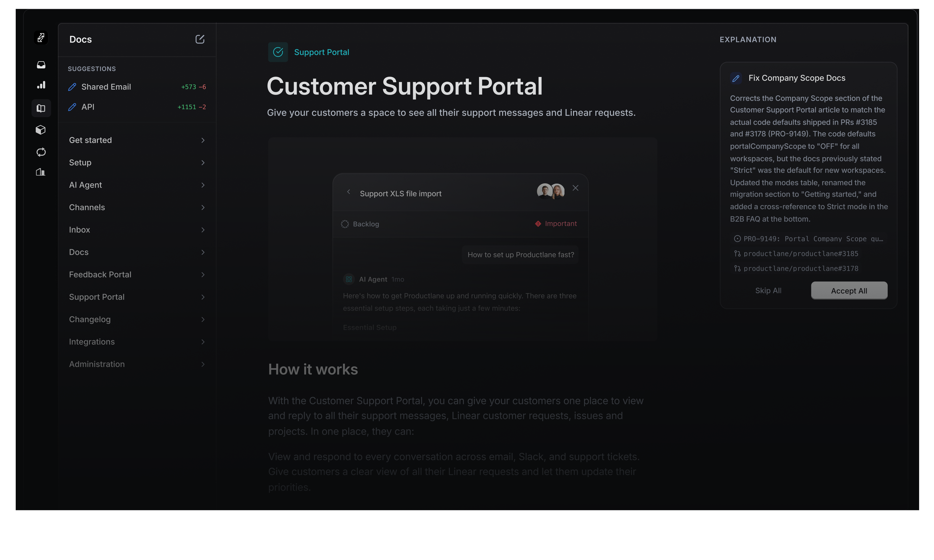
Task: Click pull request icon beside productlane#3185
Action: coord(737,254)
